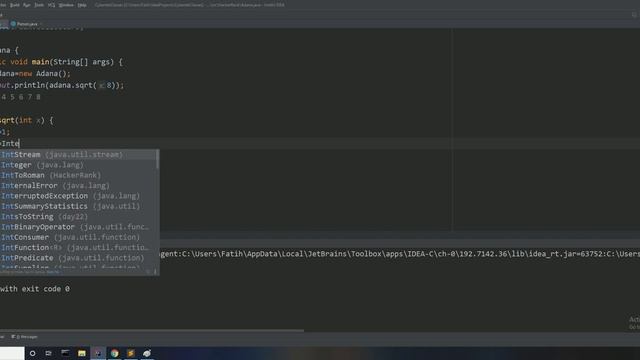Pick IntToRoman (HackerRank) completion suggestion
The height and width of the screenshot is (360, 640).
[78, 175]
